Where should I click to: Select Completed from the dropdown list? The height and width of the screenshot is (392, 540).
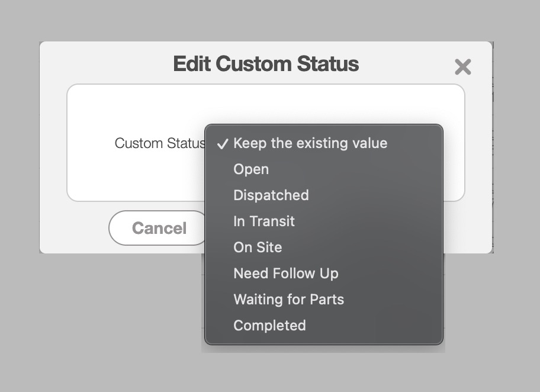[270, 326]
